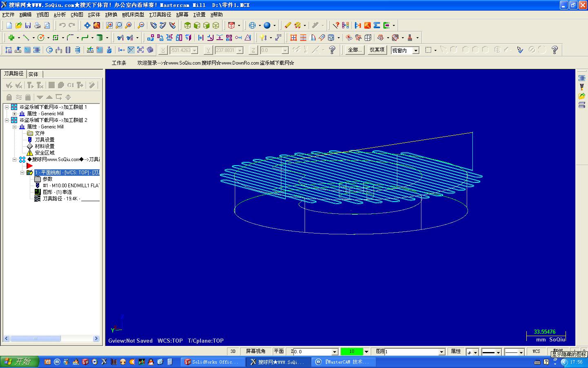Image resolution: width=588 pixels, height=368 pixels.
Task: Click the blue shaded sphere icon
Action: (267, 25)
